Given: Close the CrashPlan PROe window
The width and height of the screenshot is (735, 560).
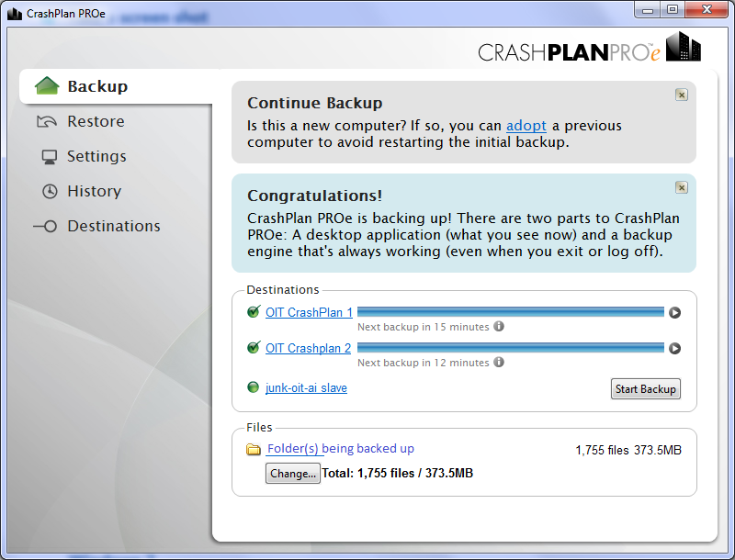Looking at the screenshot, I should [x=707, y=9].
